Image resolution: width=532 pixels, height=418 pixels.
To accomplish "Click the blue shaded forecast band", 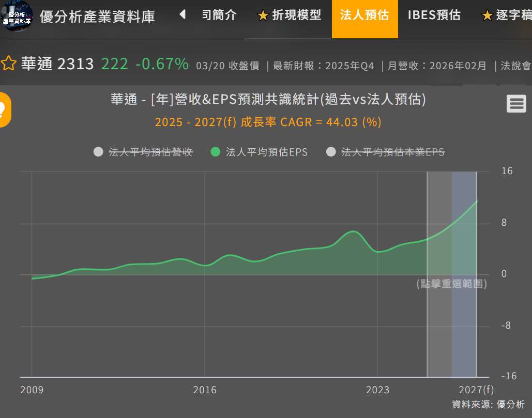I will [x=464, y=320].
